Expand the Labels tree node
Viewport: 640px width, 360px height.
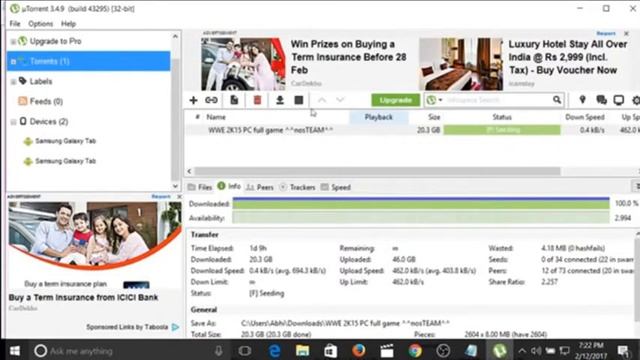tap(13, 82)
